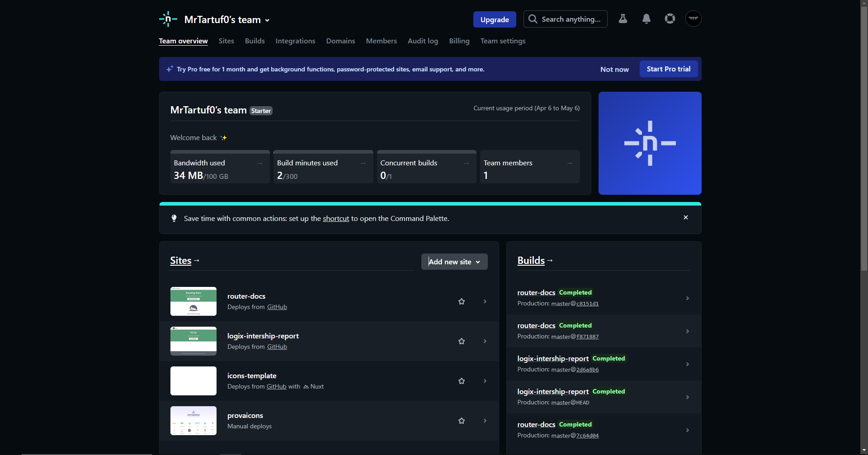
Task: Open logix-intership-report 2d6a8b6 build chevron
Action: pyautogui.click(x=688, y=364)
